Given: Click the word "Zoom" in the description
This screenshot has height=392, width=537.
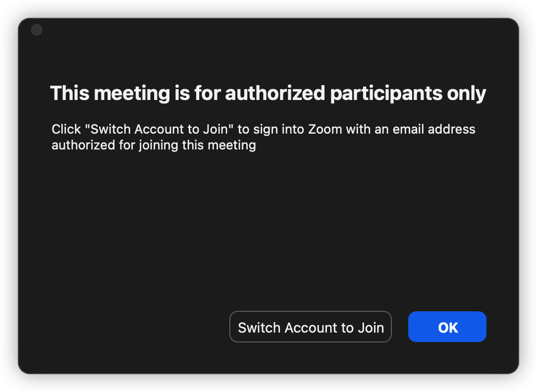Looking at the screenshot, I should [x=324, y=130].
